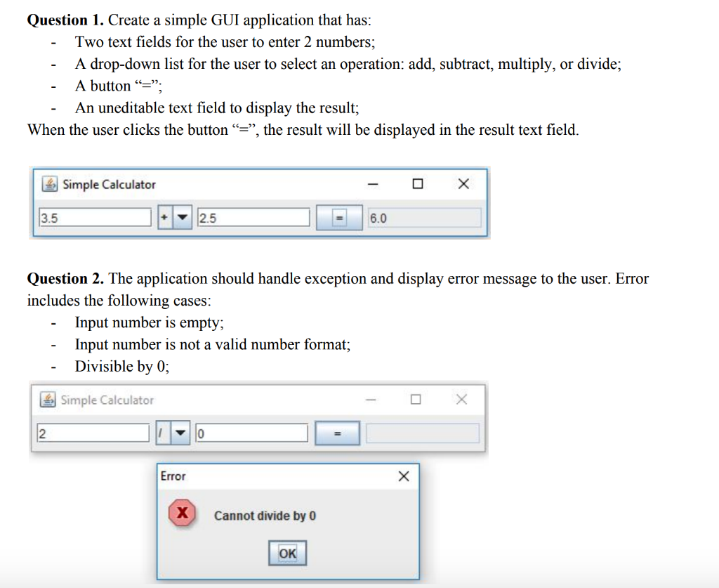Click the minimize icon of the first Simple Calculator window
Image resolution: width=719 pixels, height=588 pixels.
372,184
